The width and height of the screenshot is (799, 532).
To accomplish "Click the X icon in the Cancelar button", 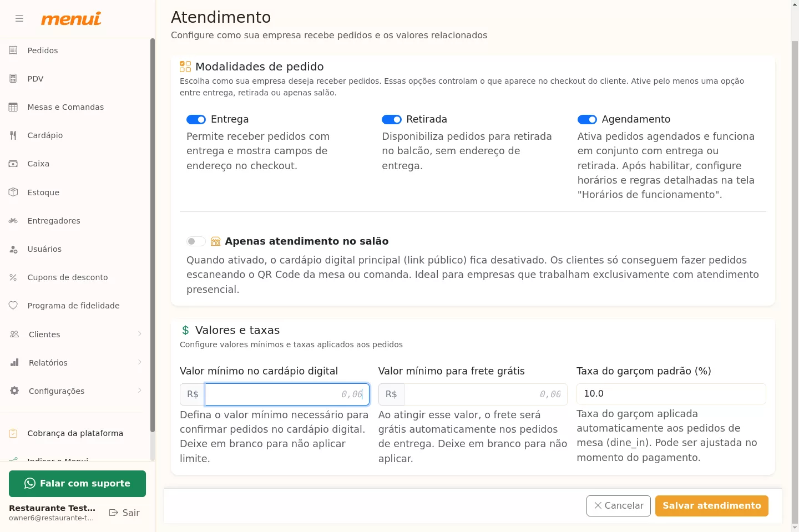I will (598, 506).
